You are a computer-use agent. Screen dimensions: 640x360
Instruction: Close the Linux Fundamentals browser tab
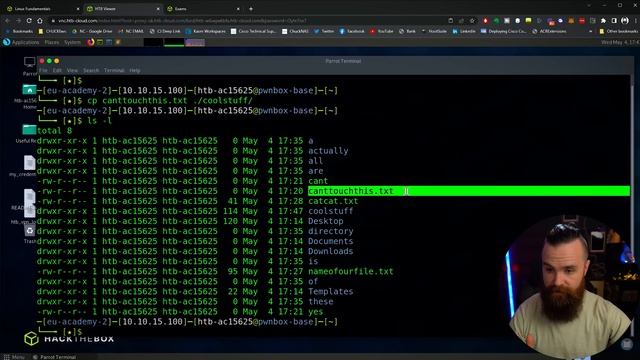[x=78, y=9]
